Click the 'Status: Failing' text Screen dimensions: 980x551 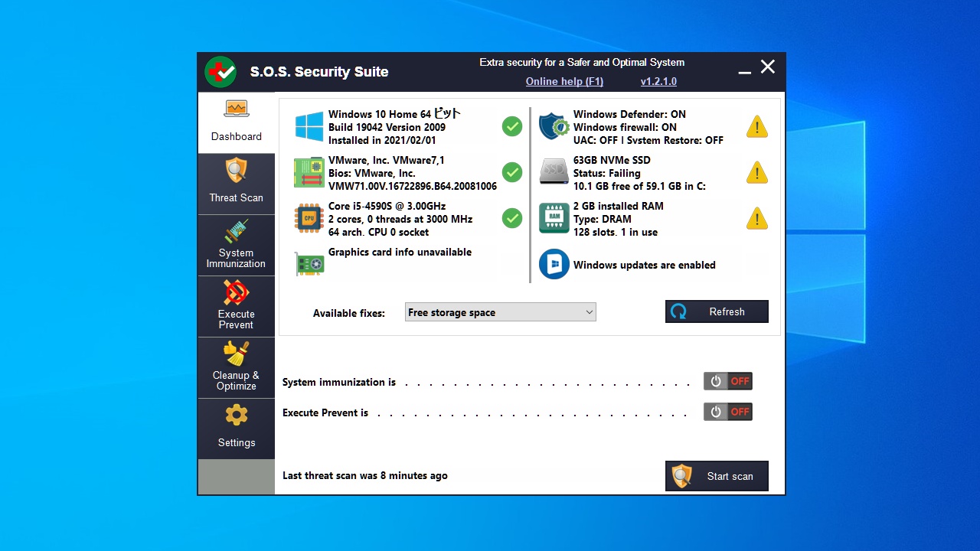(x=607, y=173)
